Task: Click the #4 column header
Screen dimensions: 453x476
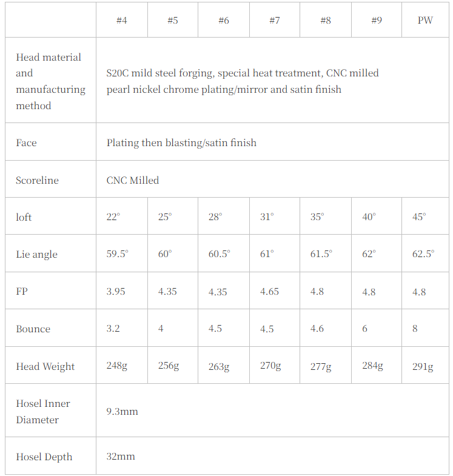Action: pyautogui.click(x=121, y=20)
